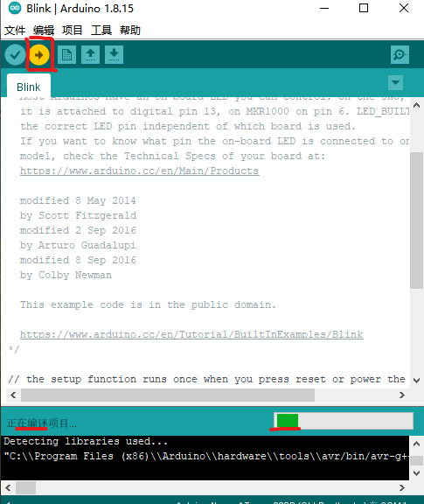
Task: Open the 工具 menu
Action: click(x=101, y=31)
